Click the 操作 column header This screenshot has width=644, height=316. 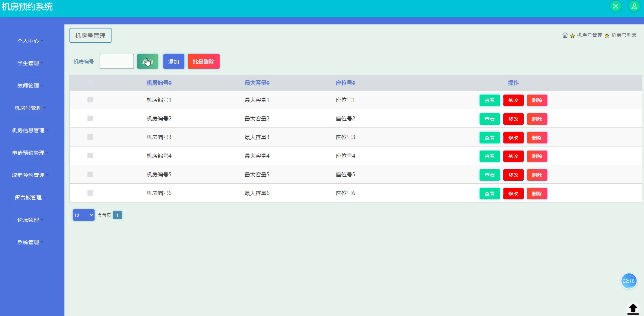tap(513, 83)
